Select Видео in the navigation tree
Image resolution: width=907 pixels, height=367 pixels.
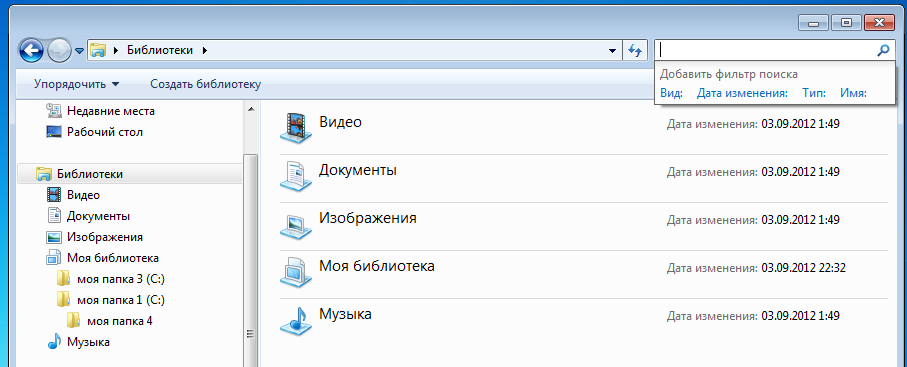click(x=83, y=195)
